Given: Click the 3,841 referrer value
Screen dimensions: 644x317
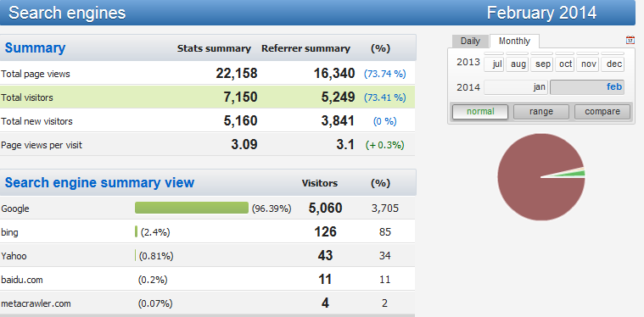Looking at the screenshot, I should [338, 121].
